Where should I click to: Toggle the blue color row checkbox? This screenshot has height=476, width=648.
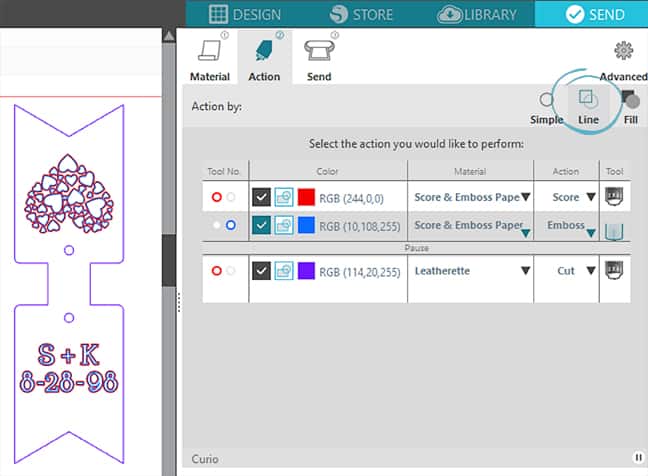(x=261, y=226)
